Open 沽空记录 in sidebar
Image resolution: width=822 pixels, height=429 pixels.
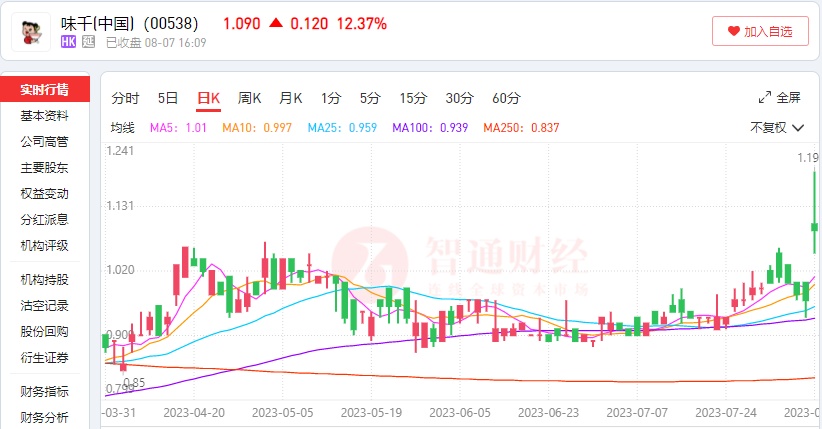click(45, 306)
